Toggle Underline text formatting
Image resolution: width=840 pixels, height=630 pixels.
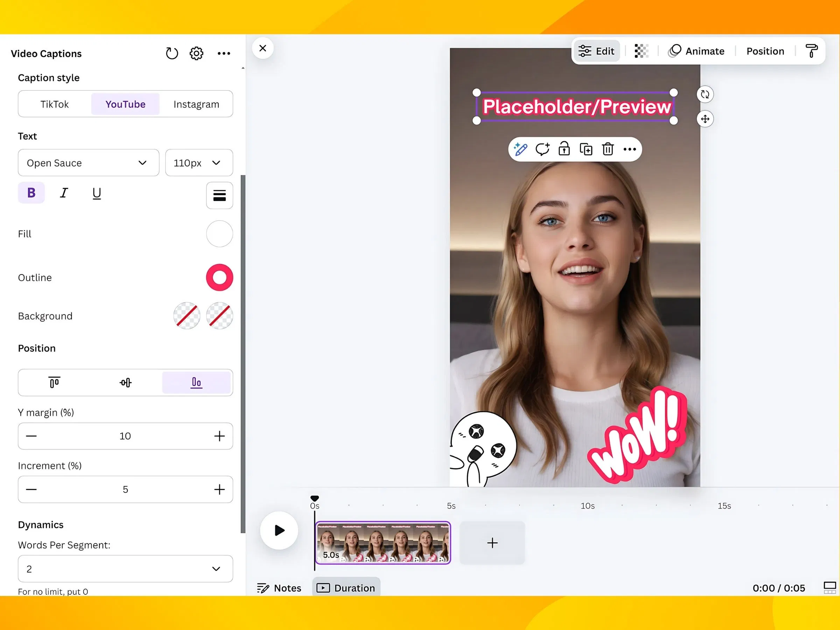click(x=97, y=193)
